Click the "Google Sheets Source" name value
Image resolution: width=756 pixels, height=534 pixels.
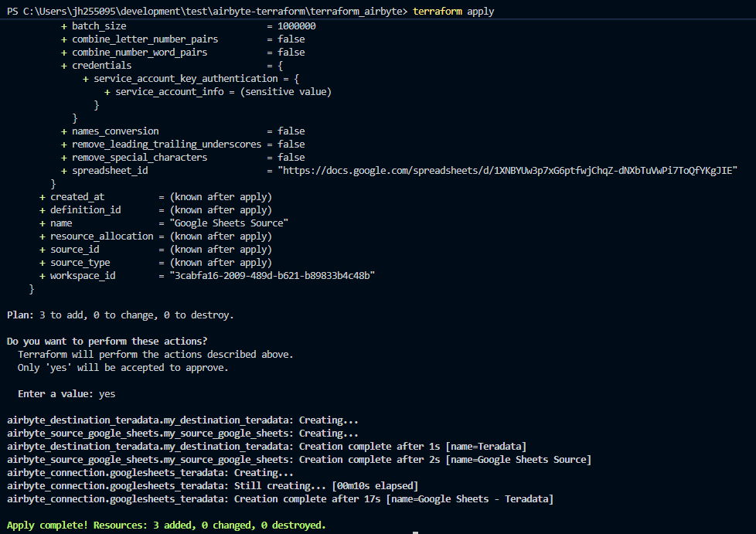tap(229, 223)
